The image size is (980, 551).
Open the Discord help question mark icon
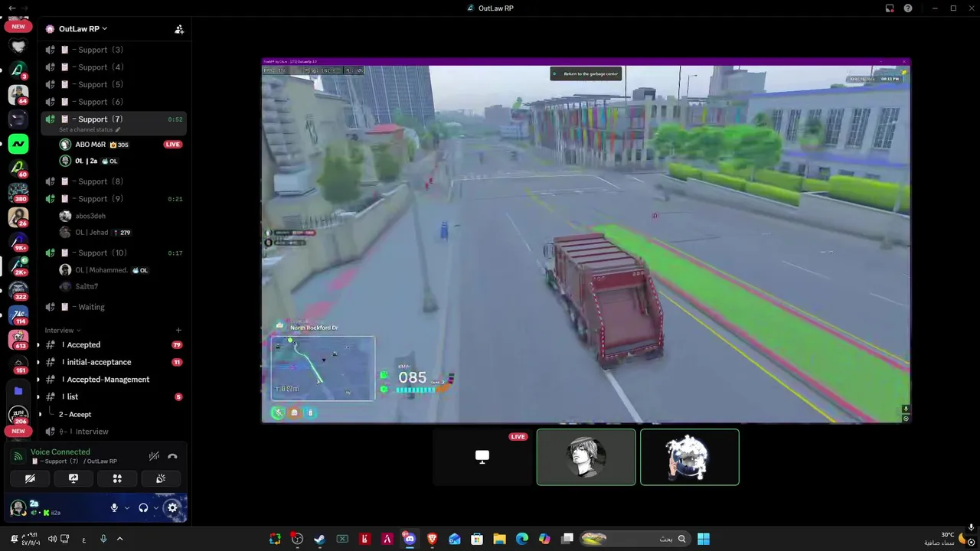pos(908,8)
